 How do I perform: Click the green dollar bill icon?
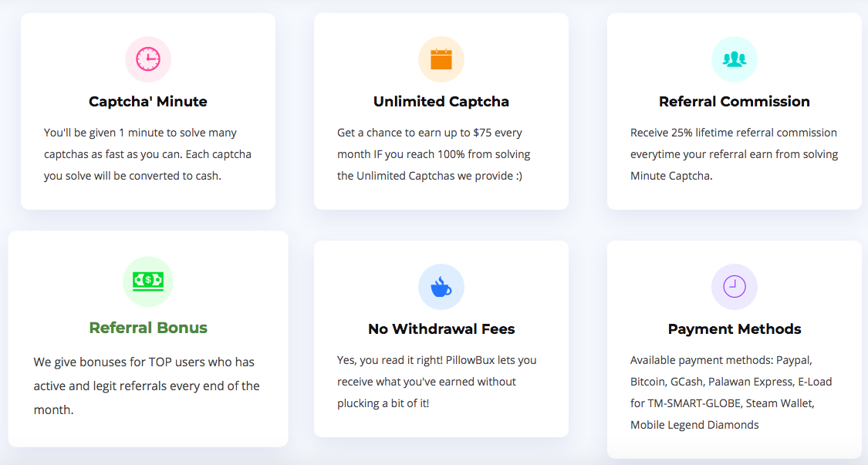click(148, 281)
